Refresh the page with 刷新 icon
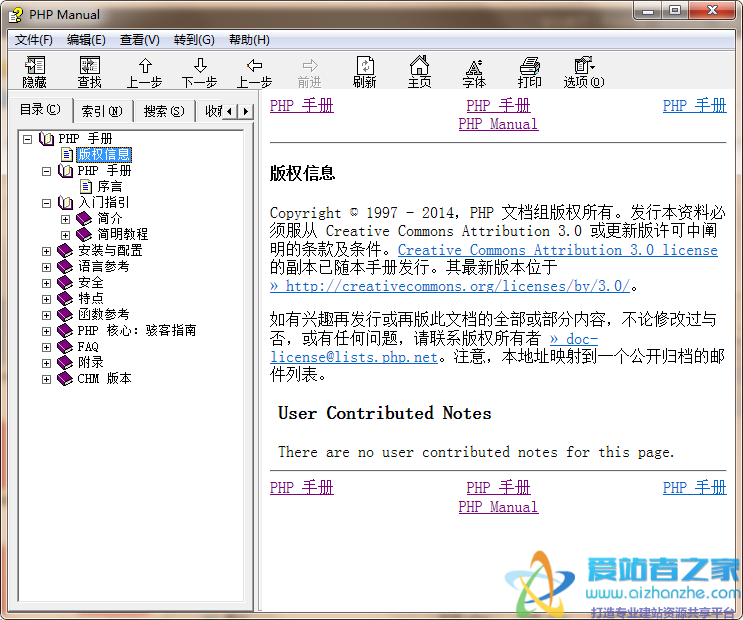Viewport: 743px width, 620px height. [364, 72]
